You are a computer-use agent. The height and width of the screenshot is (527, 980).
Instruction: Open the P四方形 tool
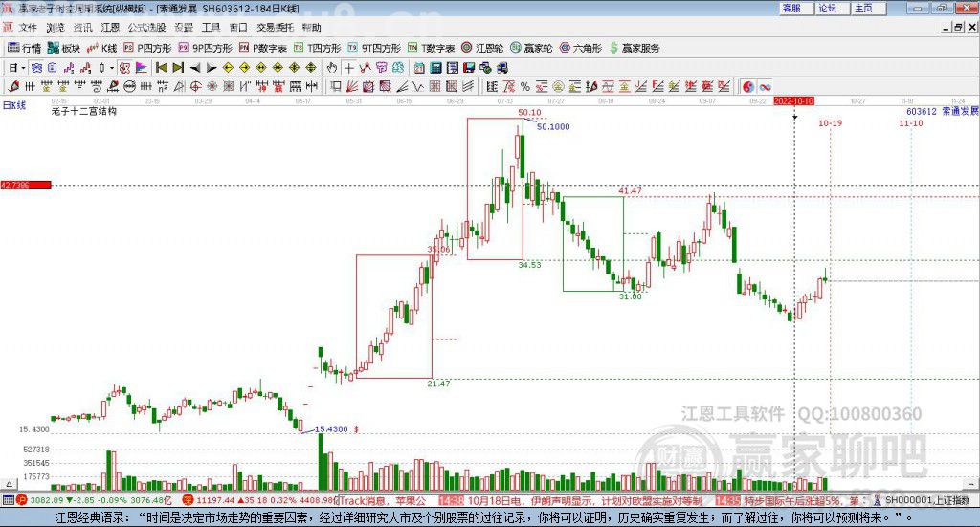[147, 48]
